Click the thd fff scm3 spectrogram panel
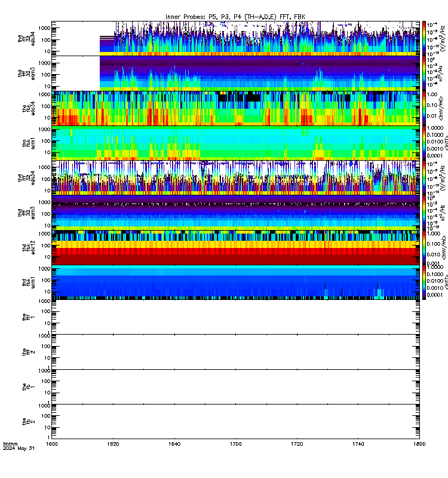This screenshot has height=478, width=448. pos(235,213)
